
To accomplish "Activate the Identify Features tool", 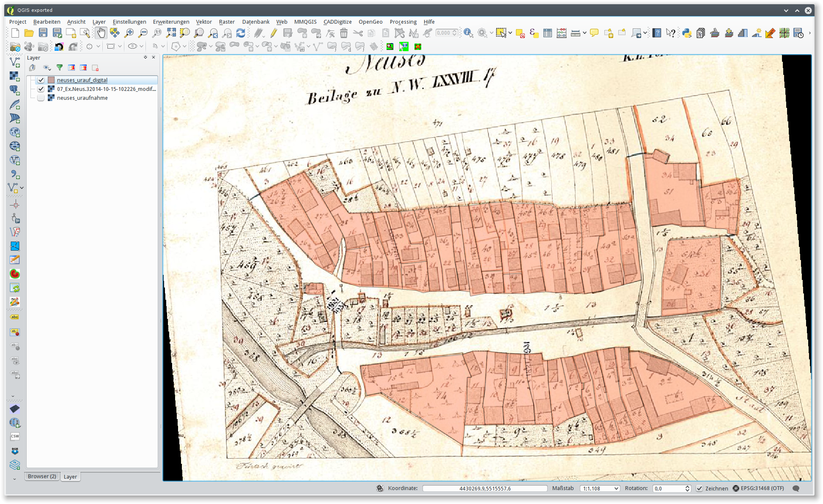I will click(x=468, y=33).
